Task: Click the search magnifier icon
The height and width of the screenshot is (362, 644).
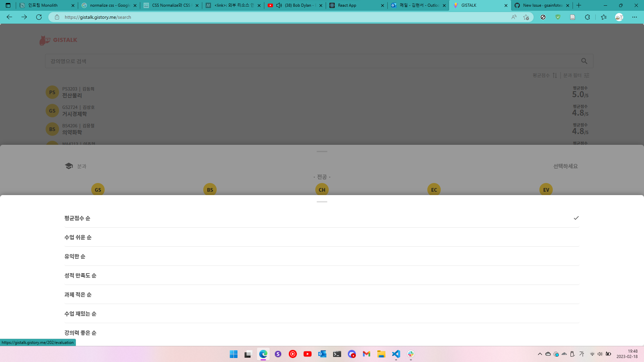Action: point(584,61)
